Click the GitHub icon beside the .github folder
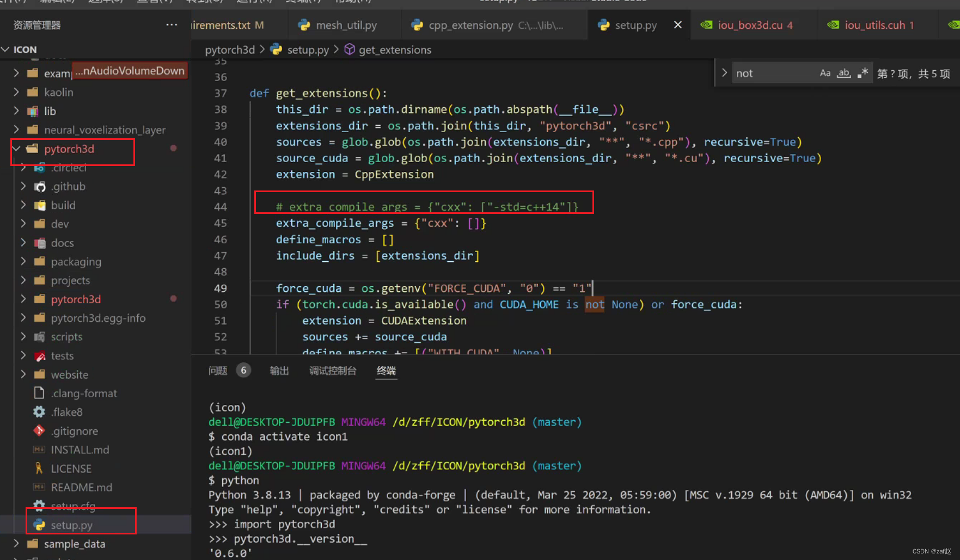The height and width of the screenshot is (560, 960). [x=40, y=186]
